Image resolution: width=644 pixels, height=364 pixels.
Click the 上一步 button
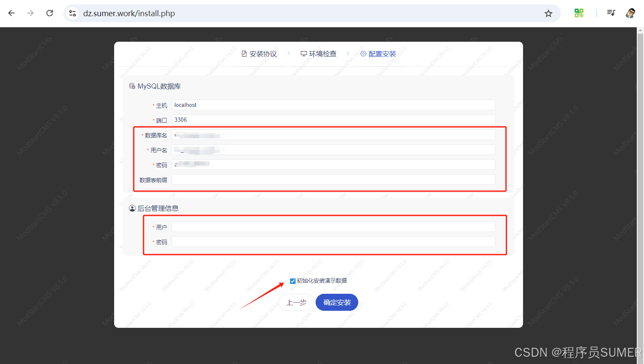tap(296, 302)
